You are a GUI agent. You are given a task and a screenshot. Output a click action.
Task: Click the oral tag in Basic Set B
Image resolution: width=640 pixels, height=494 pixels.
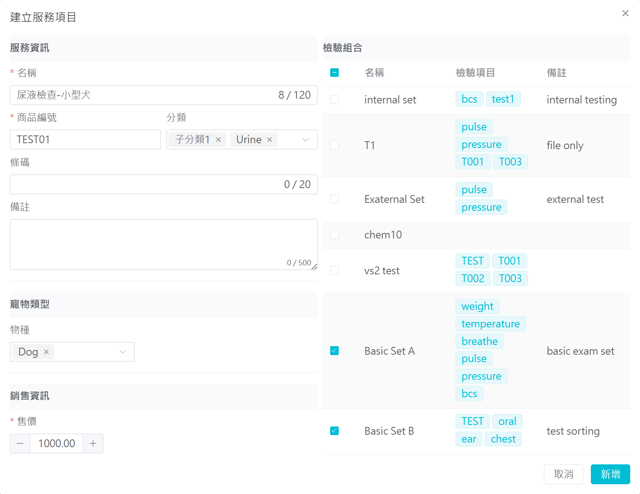click(x=507, y=421)
